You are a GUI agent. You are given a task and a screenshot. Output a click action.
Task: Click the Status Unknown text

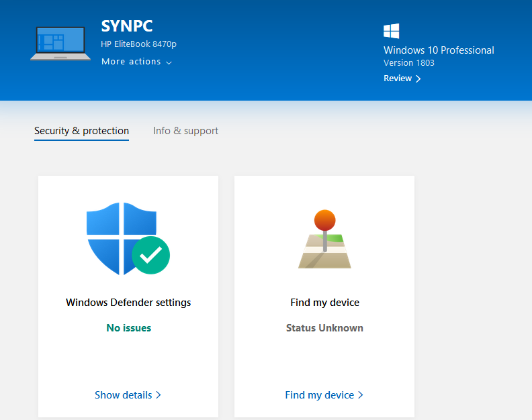(324, 328)
